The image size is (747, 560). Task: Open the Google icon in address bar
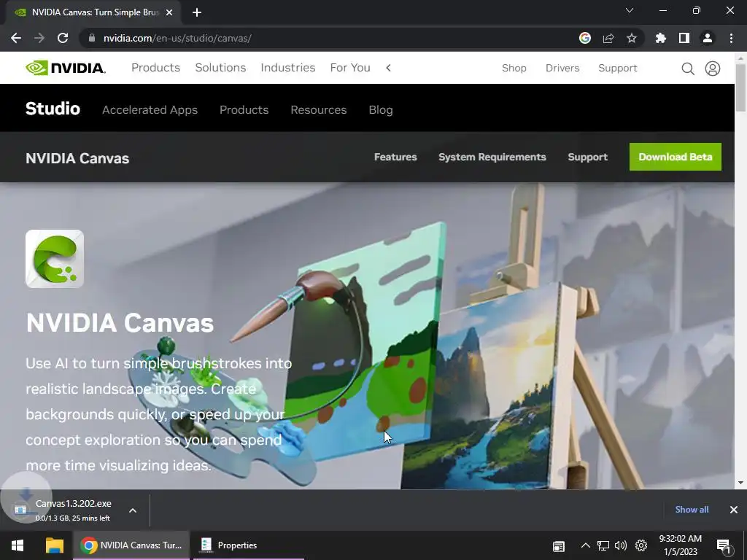tap(585, 38)
